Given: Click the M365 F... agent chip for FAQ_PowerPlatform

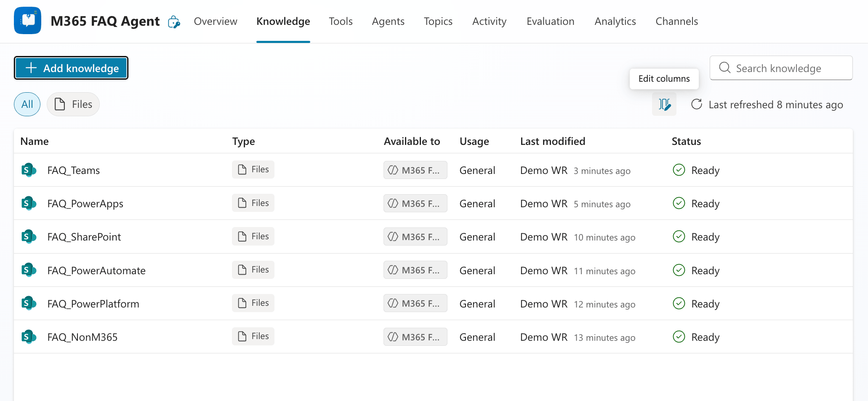Looking at the screenshot, I should [x=415, y=303].
